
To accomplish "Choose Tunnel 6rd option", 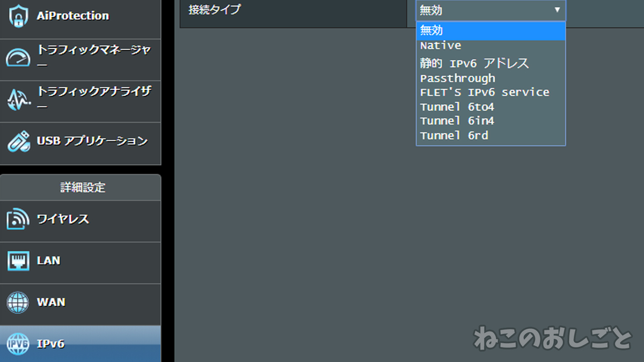I will click(x=491, y=136).
